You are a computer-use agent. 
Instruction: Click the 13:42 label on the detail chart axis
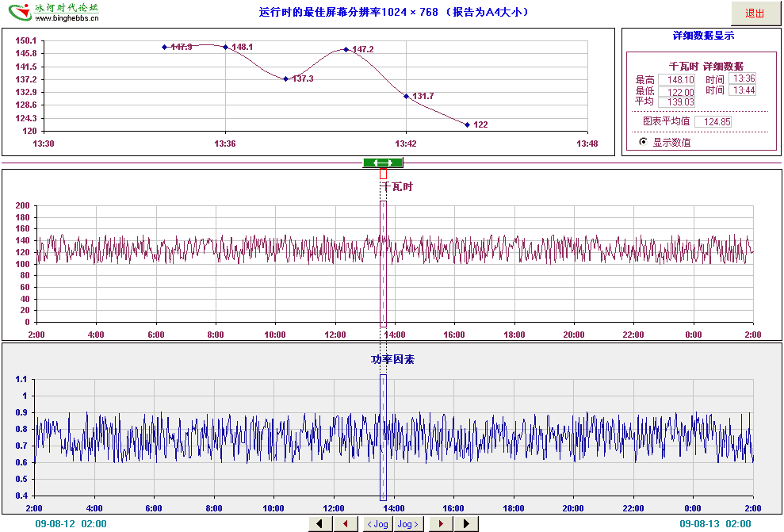pyautogui.click(x=406, y=144)
